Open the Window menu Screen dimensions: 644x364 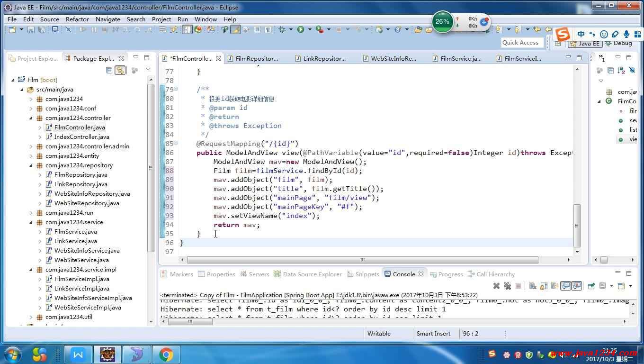tap(206, 19)
